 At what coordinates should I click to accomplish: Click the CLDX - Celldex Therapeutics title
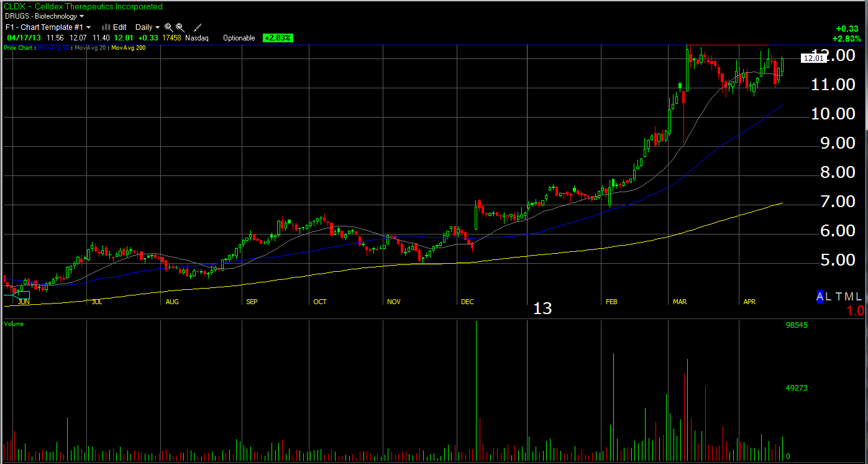point(83,7)
